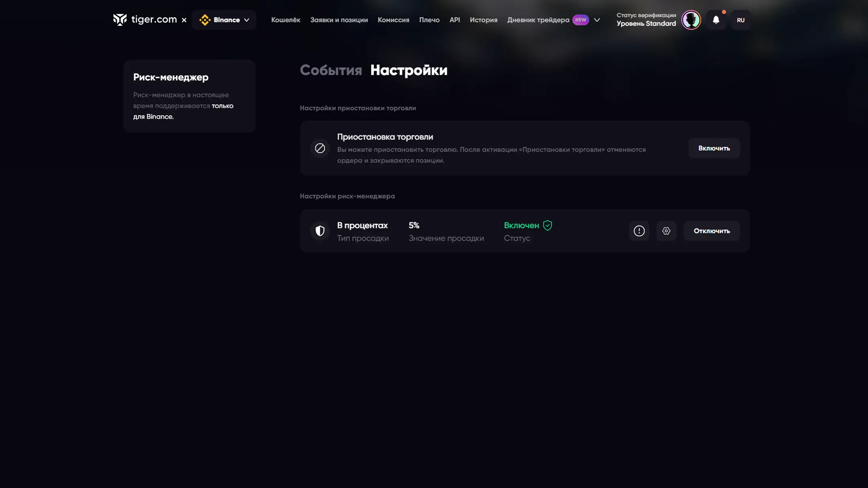The width and height of the screenshot is (868, 488).
Task: Click the shield drawdown type icon
Action: [x=320, y=231]
